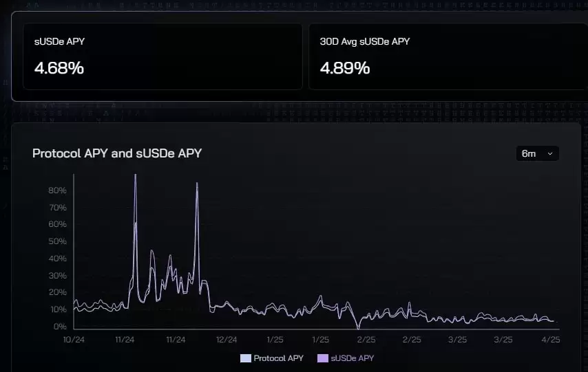Click the Protocol APY and sUSDe APY heading
This screenshot has height=372, width=588.
(x=117, y=153)
